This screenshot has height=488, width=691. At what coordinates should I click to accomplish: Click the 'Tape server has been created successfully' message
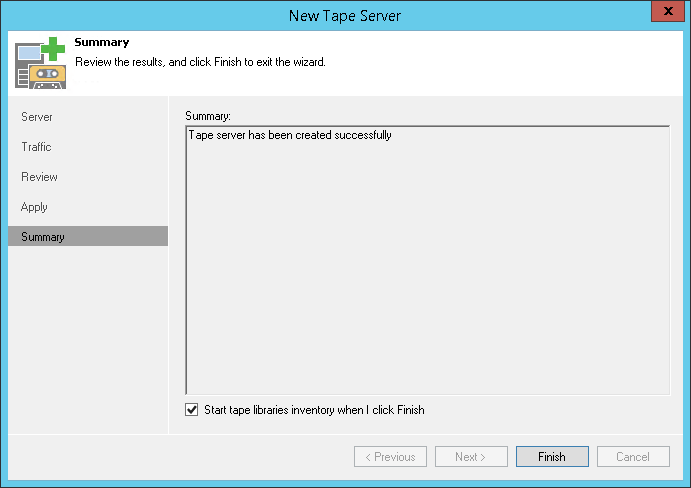(x=290, y=135)
